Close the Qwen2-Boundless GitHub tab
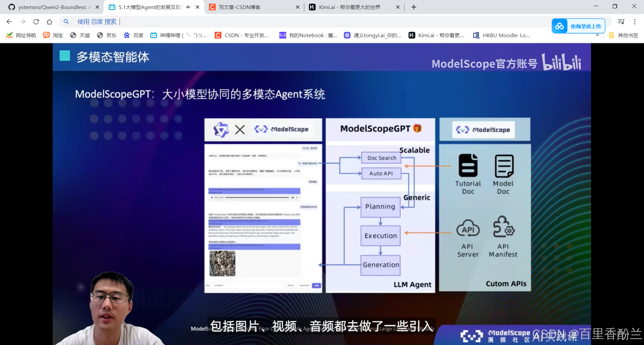This screenshot has width=644, height=345. click(97, 7)
